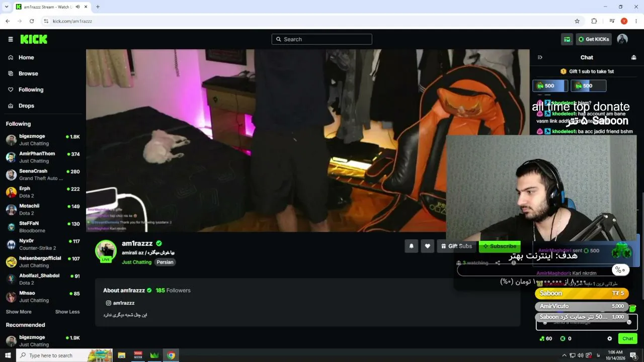Open chat settings gear icon
The height and width of the screenshot is (362, 644).
(610, 339)
